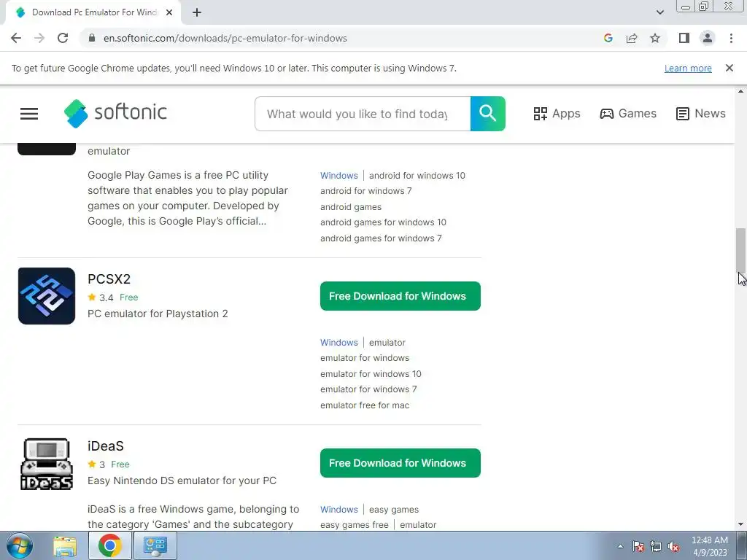Click Windows tag under Google Play Games

pos(338,175)
